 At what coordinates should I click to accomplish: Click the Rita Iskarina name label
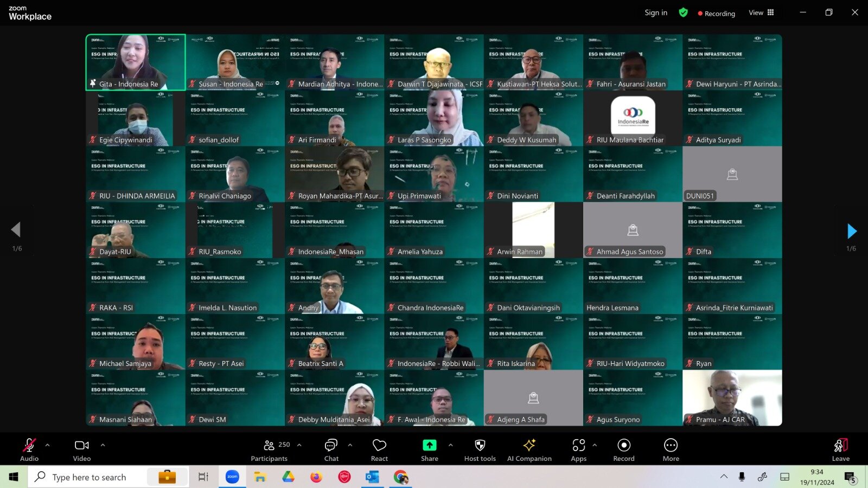(x=516, y=363)
